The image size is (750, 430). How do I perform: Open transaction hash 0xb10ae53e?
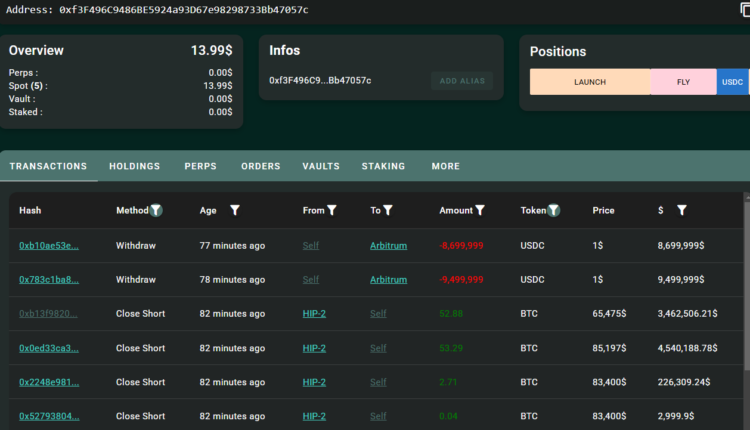click(x=49, y=245)
